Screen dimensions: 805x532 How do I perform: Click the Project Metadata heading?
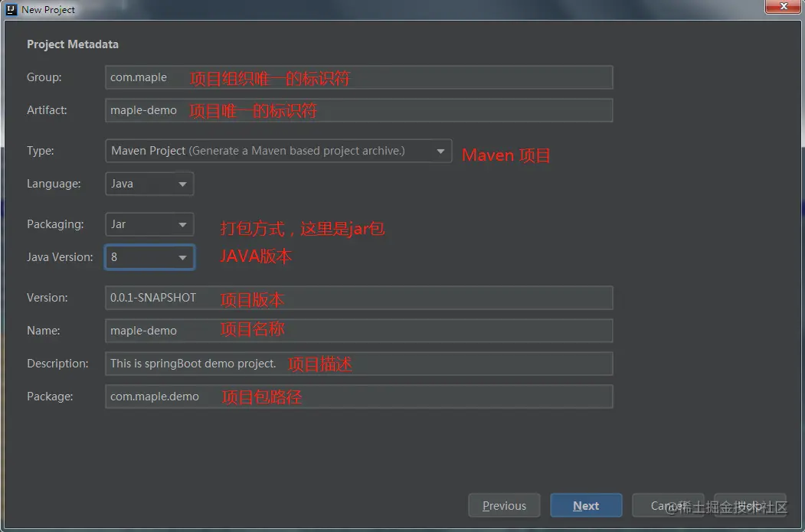coord(73,44)
